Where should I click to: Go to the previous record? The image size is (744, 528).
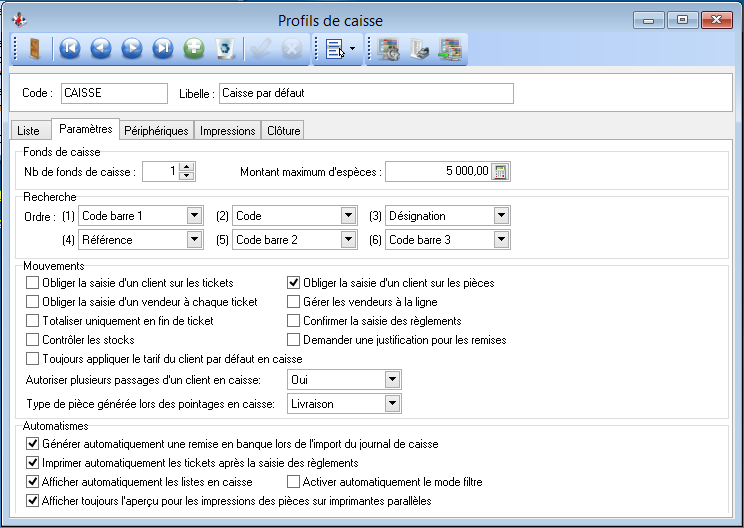[100, 48]
